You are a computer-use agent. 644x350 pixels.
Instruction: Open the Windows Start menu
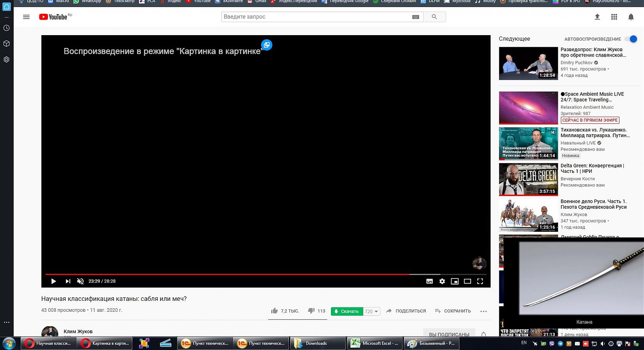(9, 343)
